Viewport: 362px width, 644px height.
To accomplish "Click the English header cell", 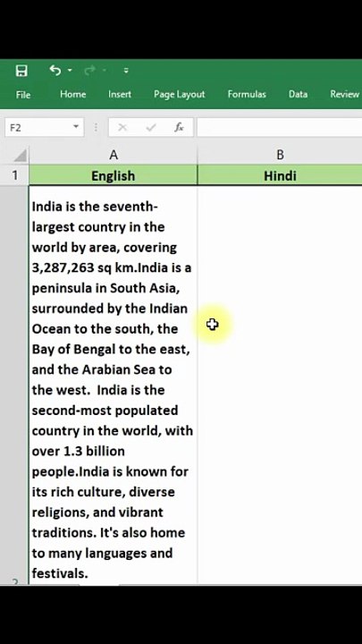I will (114, 175).
